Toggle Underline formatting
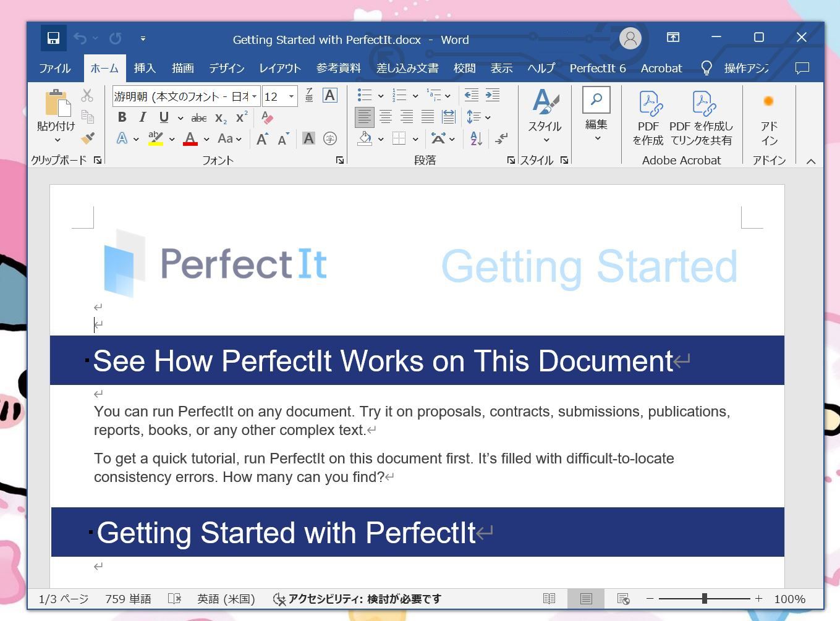 (163, 117)
